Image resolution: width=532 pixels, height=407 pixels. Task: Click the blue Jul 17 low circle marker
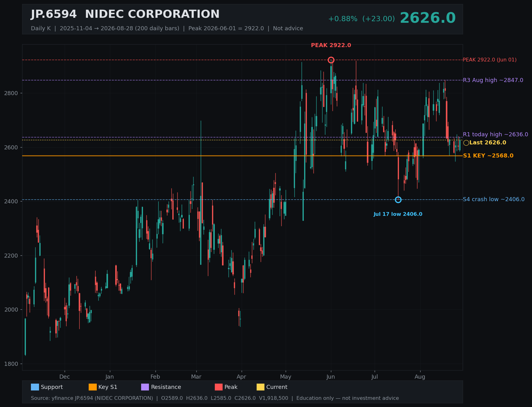click(398, 200)
